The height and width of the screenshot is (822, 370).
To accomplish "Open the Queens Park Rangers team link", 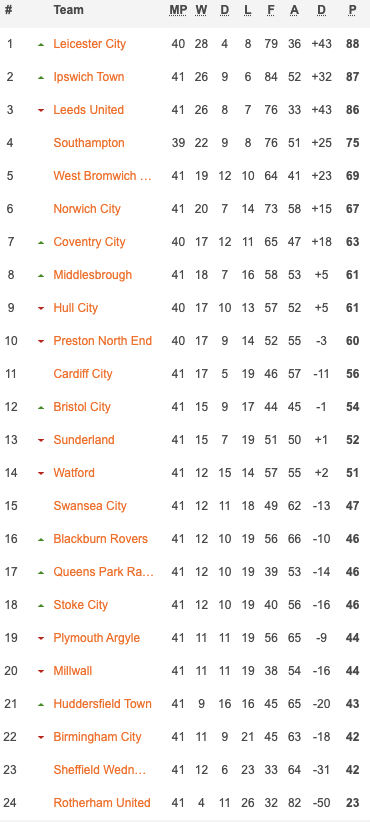I will (x=104, y=572).
